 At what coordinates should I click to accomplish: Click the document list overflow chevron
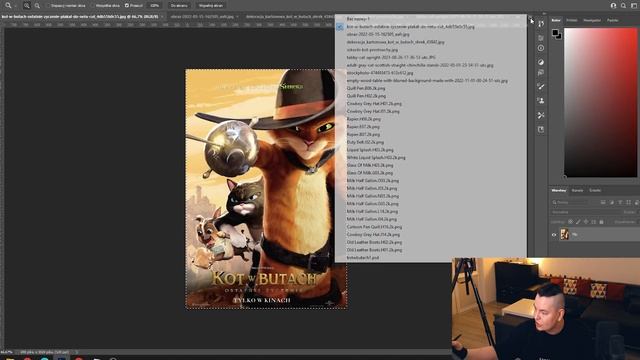[530, 17]
